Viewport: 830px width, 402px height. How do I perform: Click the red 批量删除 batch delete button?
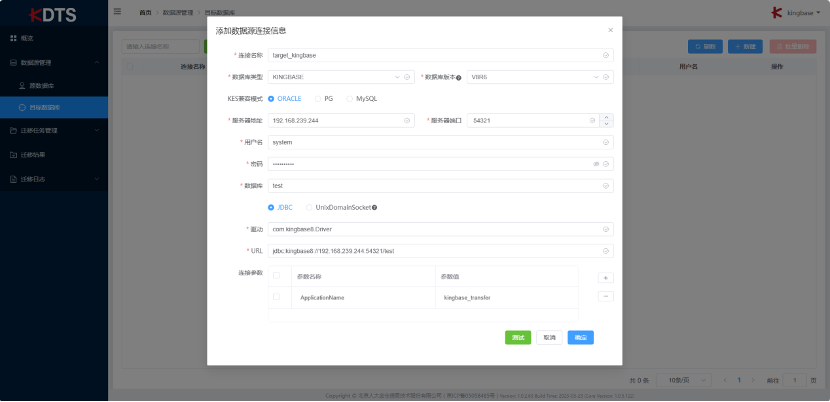tap(793, 47)
